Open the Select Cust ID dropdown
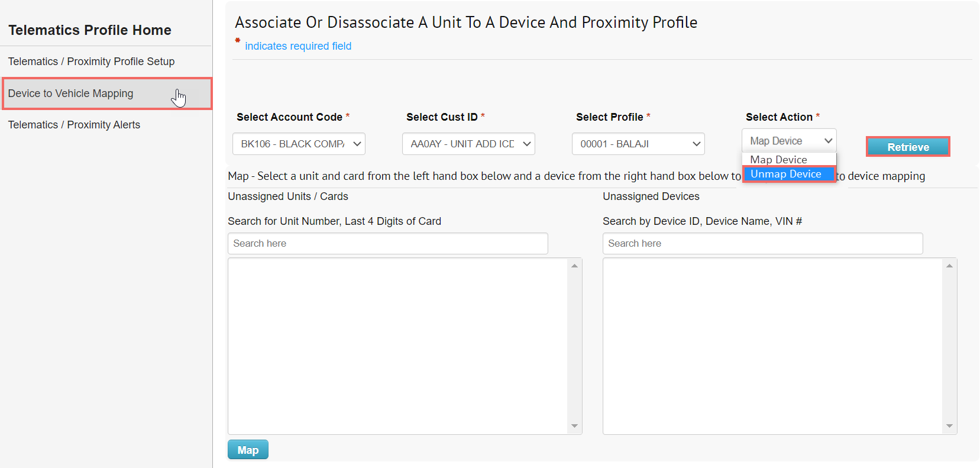This screenshot has width=980, height=468. coord(468,144)
